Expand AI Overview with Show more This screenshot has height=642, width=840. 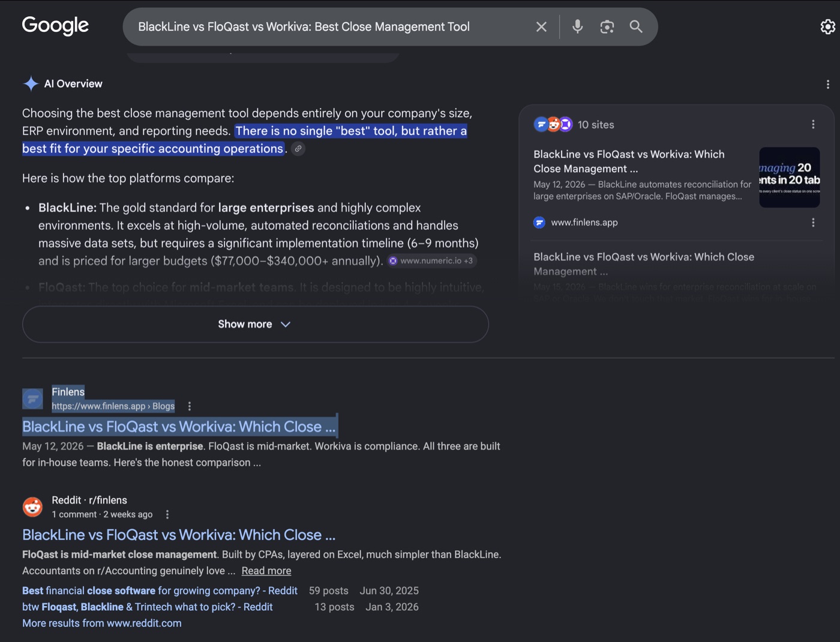tap(255, 324)
